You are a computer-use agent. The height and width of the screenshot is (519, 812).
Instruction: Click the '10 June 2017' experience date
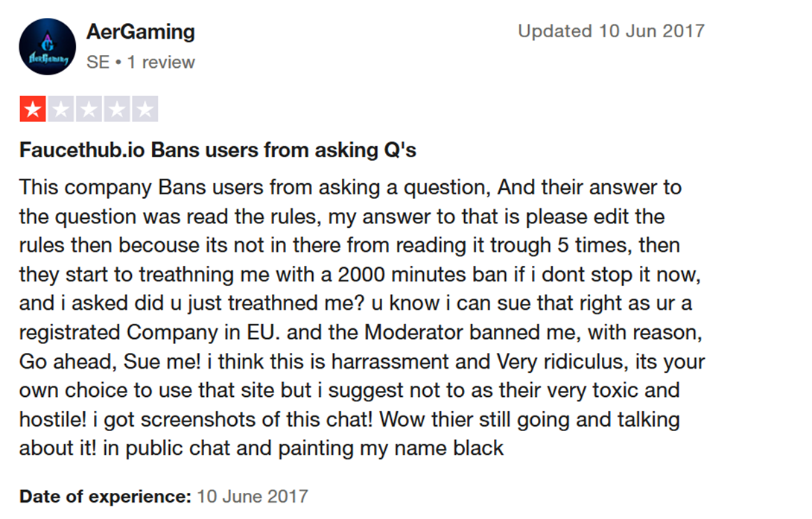click(253, 496)
